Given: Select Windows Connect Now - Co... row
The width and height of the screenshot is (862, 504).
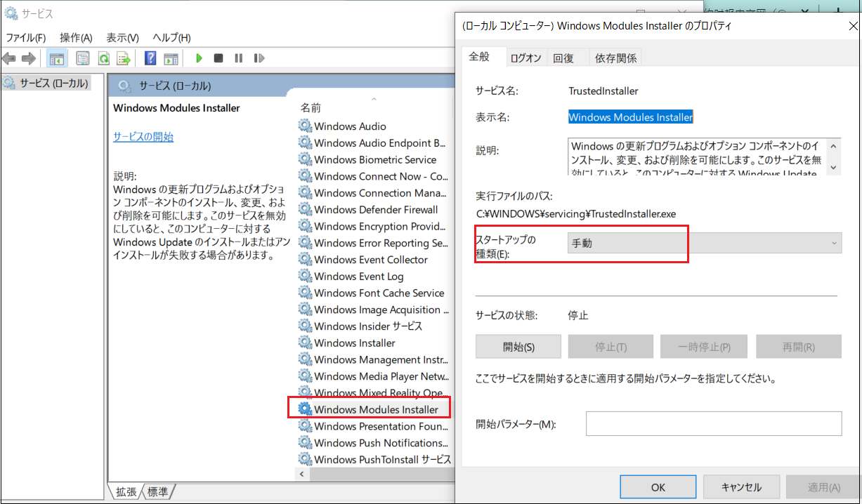Looking at the screenshot, I should pos(374,176).
